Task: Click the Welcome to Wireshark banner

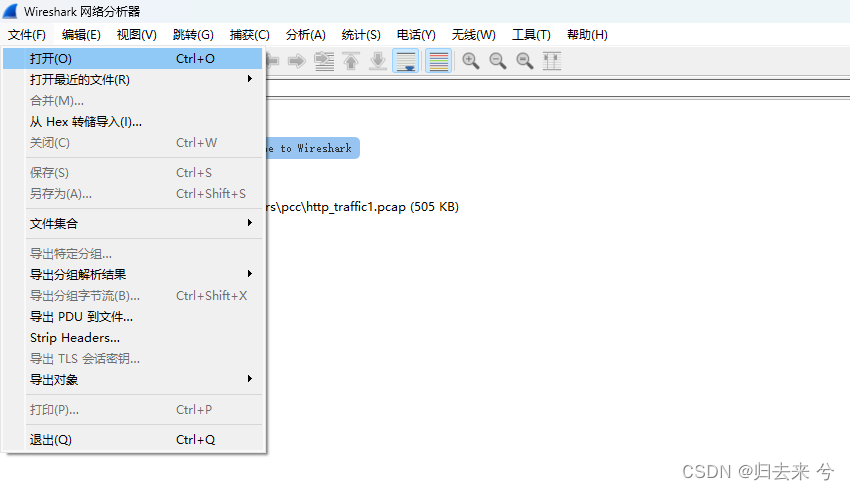Action: point(313,148)
